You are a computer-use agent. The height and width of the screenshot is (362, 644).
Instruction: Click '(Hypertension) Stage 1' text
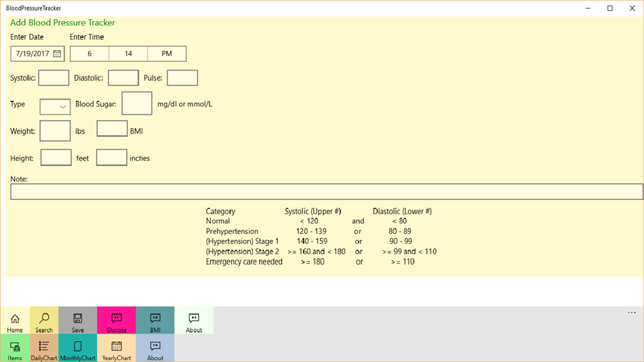pos(242,241)
